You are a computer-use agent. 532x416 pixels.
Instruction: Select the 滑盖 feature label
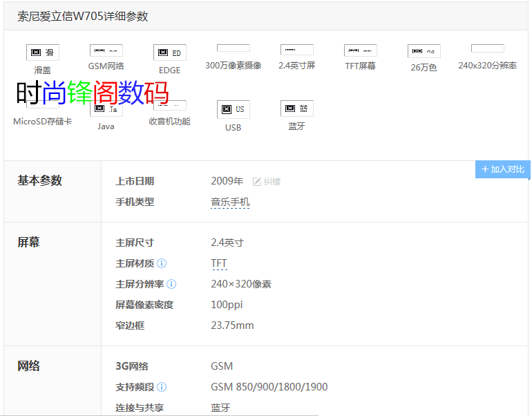[x=42, y=70]
